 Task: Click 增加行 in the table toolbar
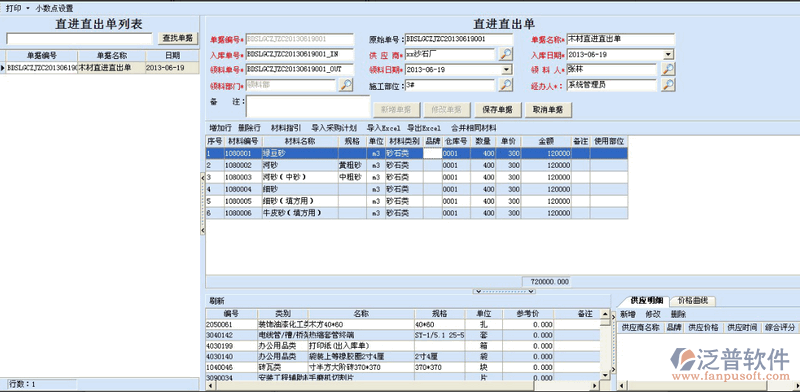click(220, 128)
